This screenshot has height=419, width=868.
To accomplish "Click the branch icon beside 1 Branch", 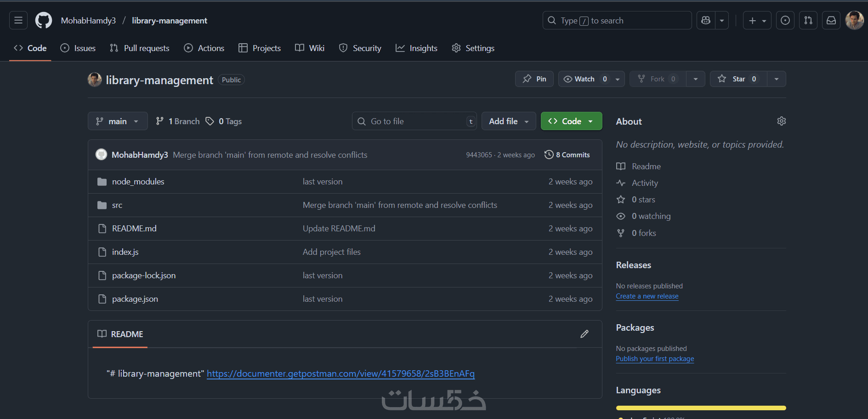I will (x=159, y=121).
